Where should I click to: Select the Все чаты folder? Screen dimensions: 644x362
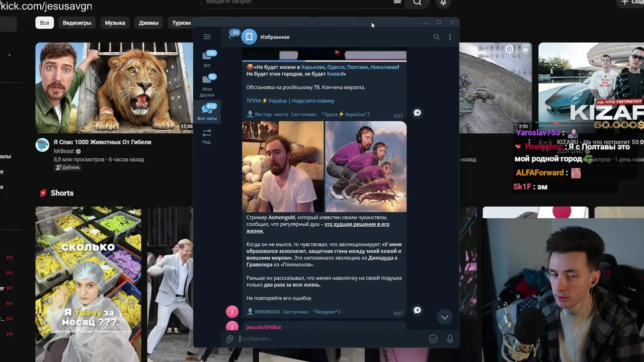coord(207,112)
